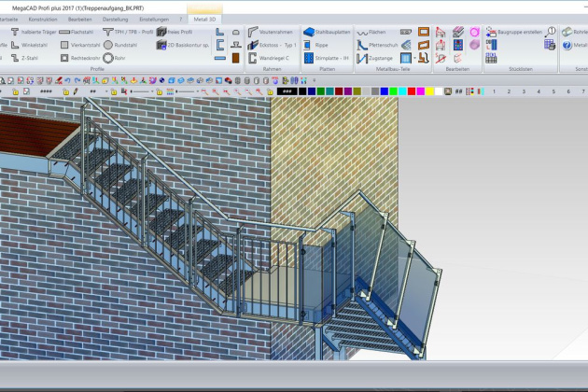Choose the Rechteckrohr profile
Image resolution: width=588 pixels, height=392 pixels.
click(x=82, y=58)
